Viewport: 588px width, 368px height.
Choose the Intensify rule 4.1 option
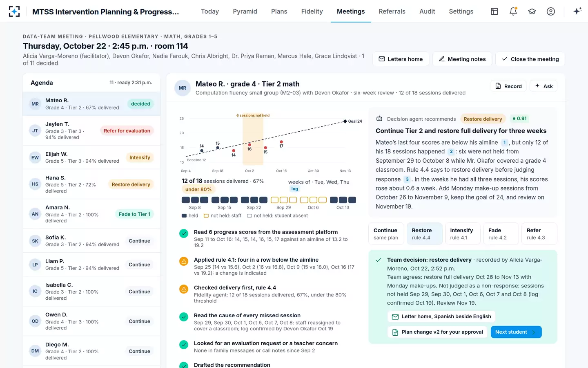[463, 234]
